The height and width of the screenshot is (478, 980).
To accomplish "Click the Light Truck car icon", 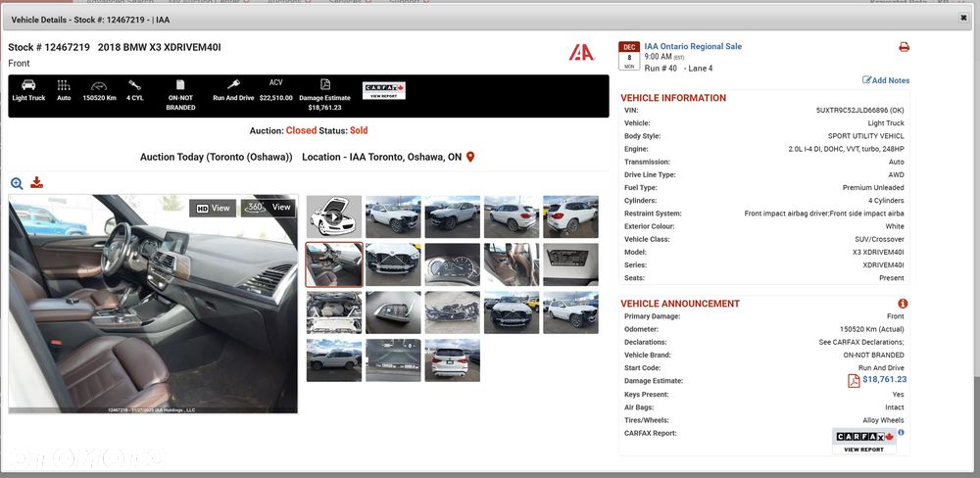I will 28,85.
